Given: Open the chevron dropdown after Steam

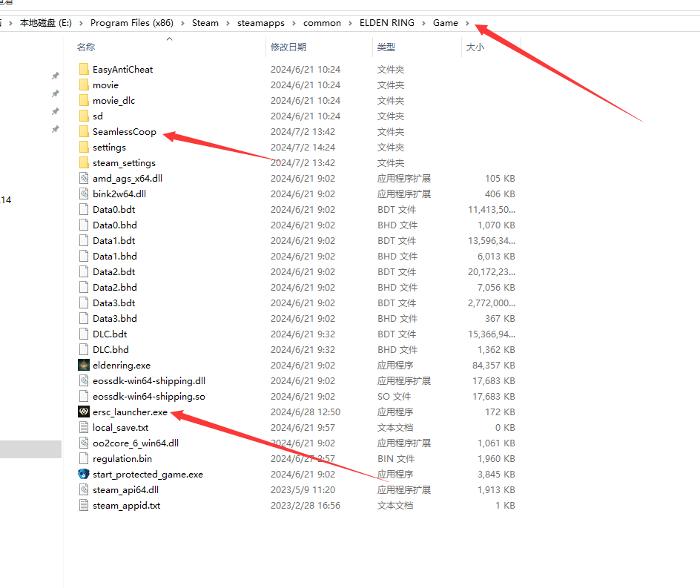Looking at the screenshot, I should pyautogui.click(x=228, y=23).
